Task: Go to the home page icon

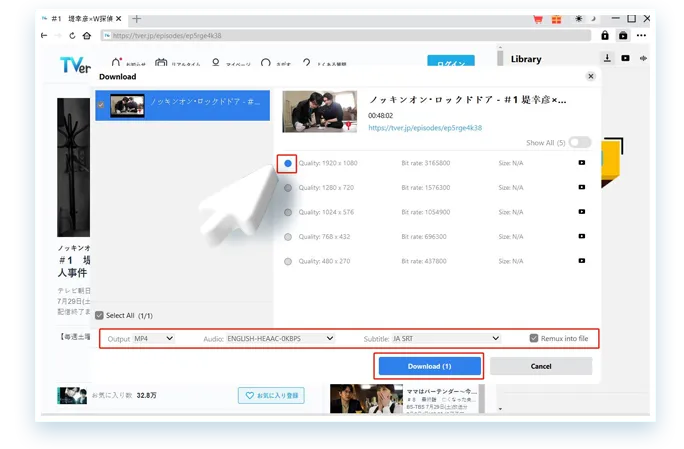Action: coord(87,35)
